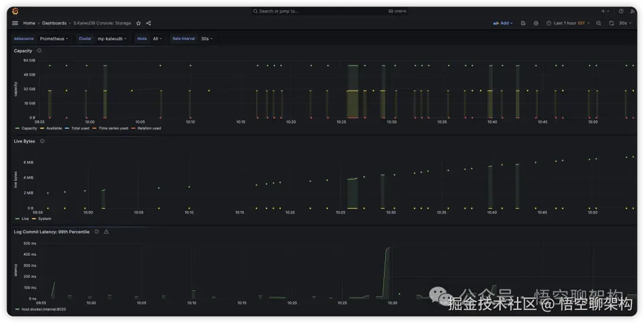Open the Live Bytes panel title

pyautogui.click(x=24, y=141)
